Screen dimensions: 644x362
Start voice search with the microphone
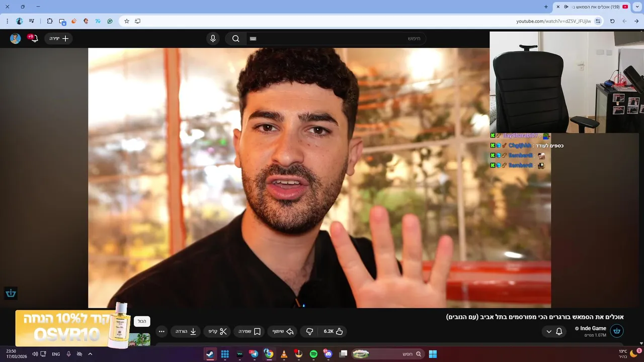point(213,39)
